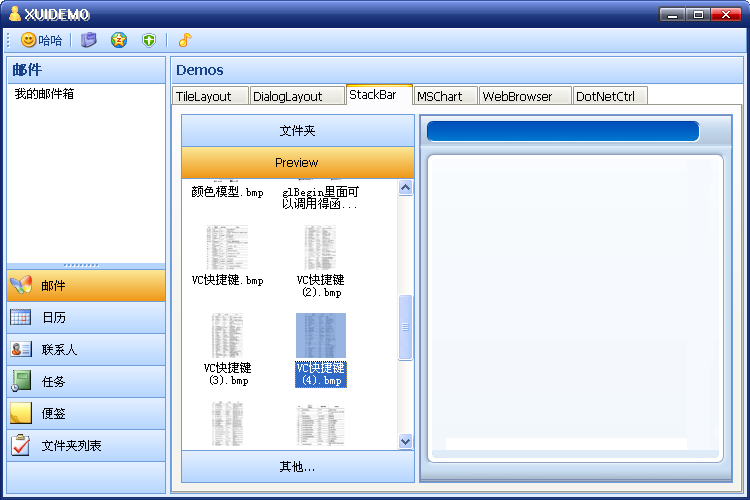Expand the 文件夹 stack bar section
Viewport: 750px width, 500px height.
pyautogui.click(x=297, y=131)
